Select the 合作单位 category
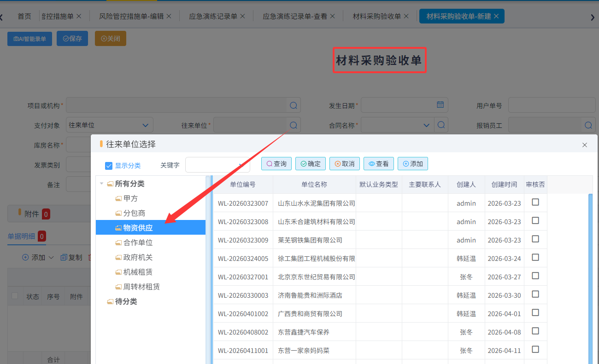The image size is (599, 364). tap(138, 243)
